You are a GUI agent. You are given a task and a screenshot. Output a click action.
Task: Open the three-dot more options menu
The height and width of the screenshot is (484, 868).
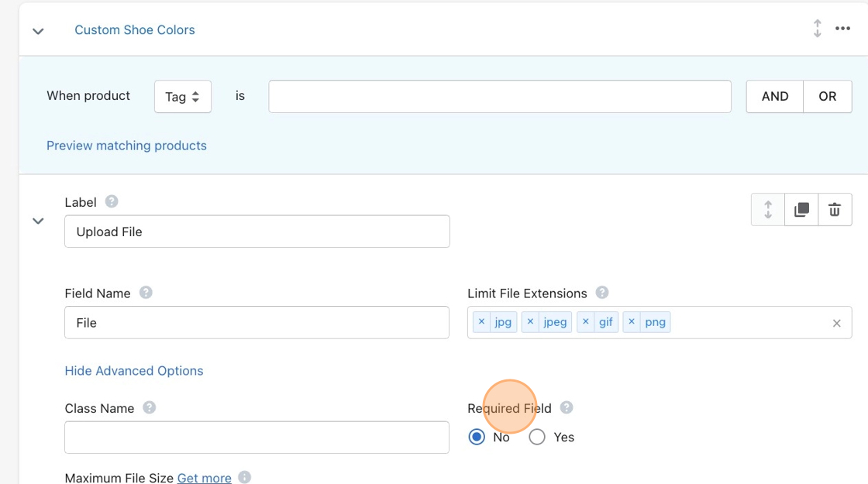(842, 29)
